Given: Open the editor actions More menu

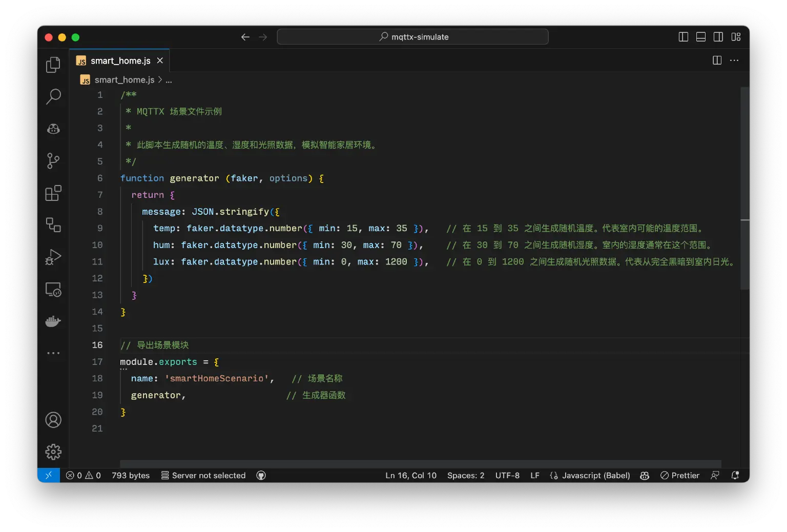Looking at the screenshot, I should pyautogui.click(x=734, y=60).
